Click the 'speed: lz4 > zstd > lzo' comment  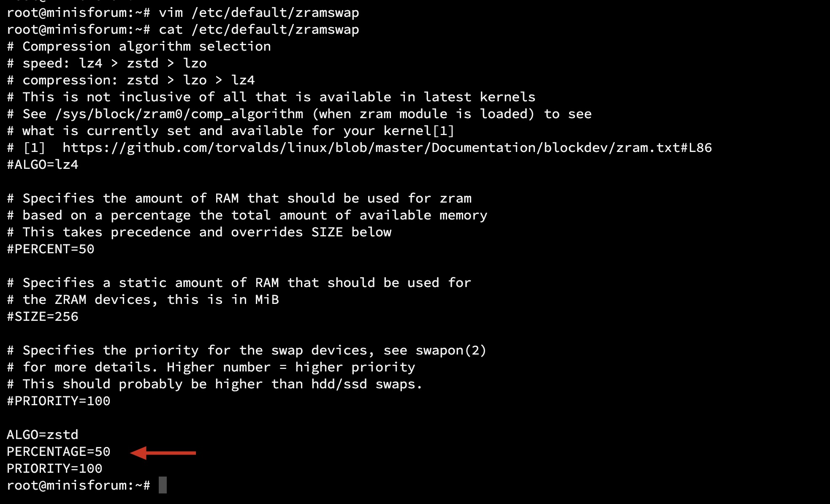(114, 63)
